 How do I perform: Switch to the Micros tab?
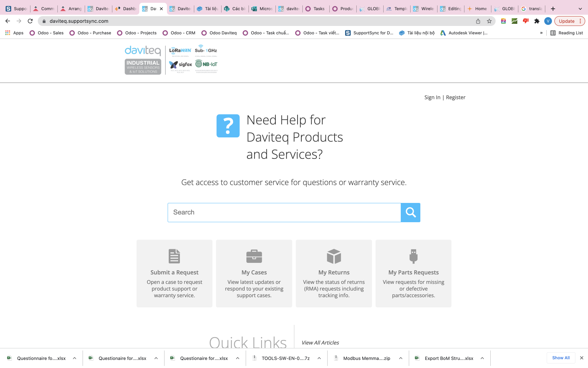[x=262, y=9]
